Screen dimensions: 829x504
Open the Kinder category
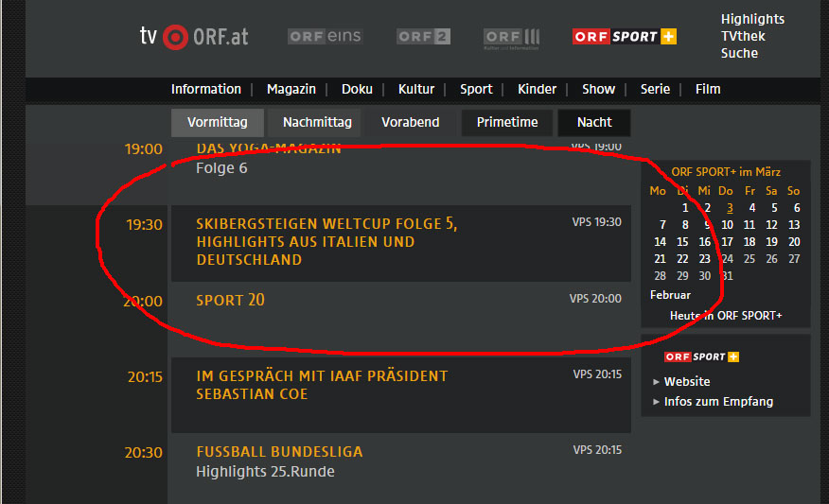537,89
